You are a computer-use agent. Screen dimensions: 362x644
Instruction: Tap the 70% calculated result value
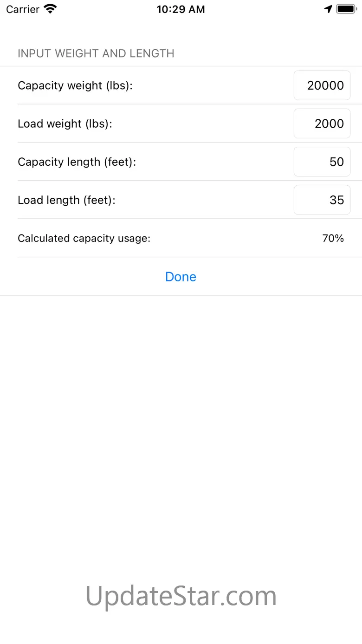coord(333,238)
